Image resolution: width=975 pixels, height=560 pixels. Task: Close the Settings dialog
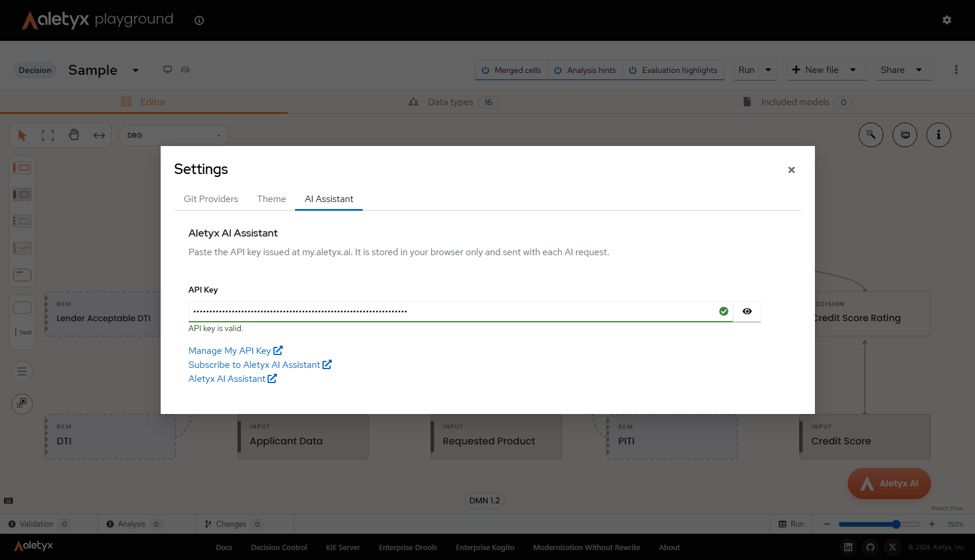[x=792, y=170]
